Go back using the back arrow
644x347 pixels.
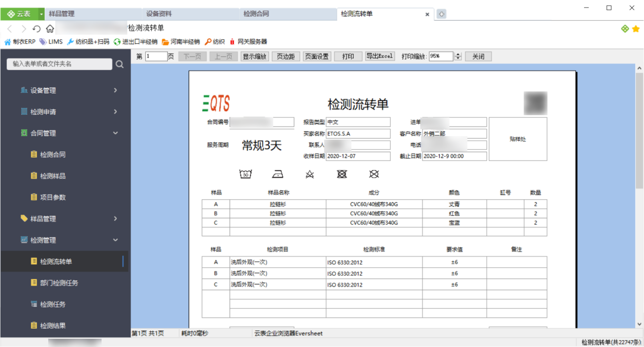click(10, 28)
